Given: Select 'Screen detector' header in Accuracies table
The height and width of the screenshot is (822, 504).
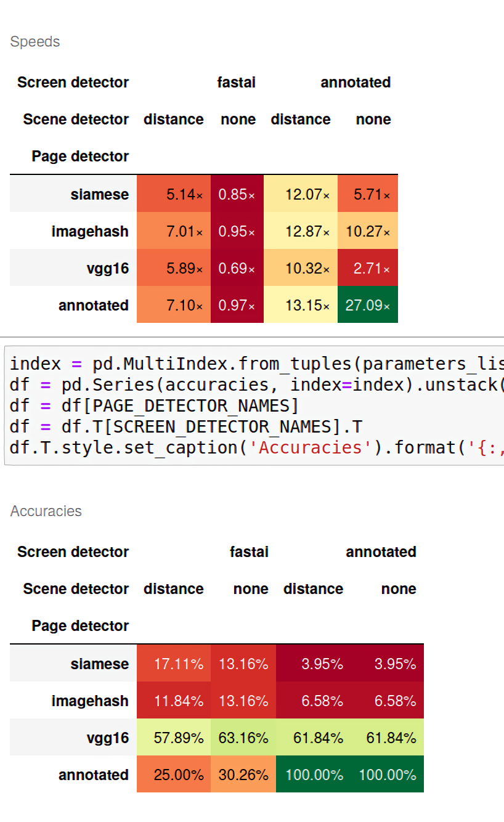Looking at the screenshot, I should (x=73, y=552).
